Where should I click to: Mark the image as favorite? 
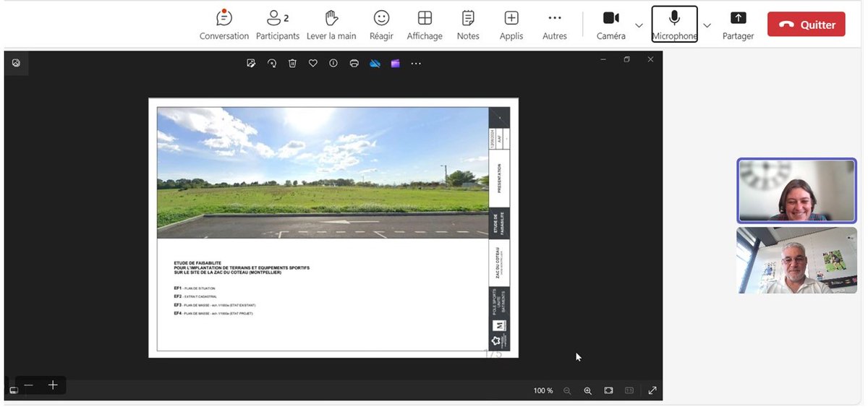[x=313, y=63]
